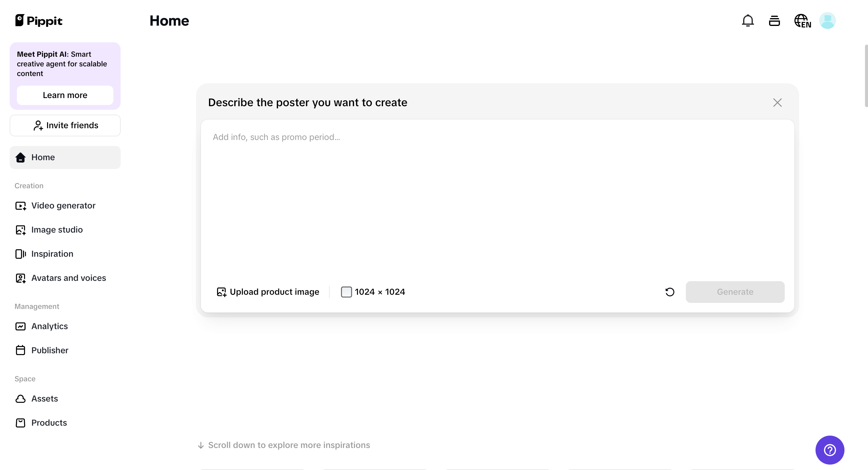Enable the 1024 × 1024 size option
The width and height of the screenshot is (868, 470).
(347, 292)
